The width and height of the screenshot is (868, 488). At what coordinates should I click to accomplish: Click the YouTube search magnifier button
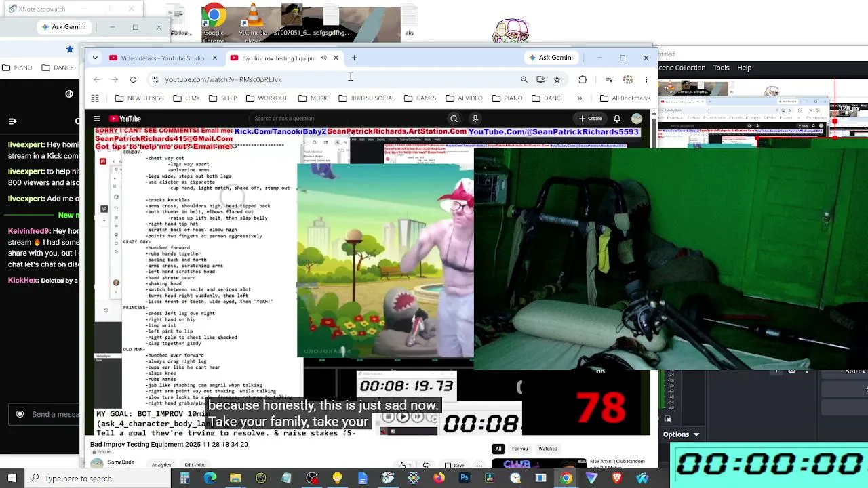tap(454, 119)
